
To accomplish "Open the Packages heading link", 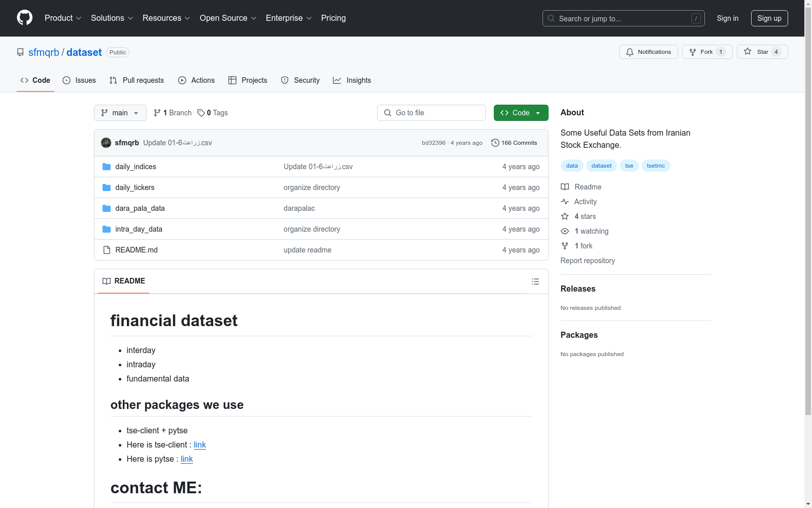I will [x=579, y=335].
